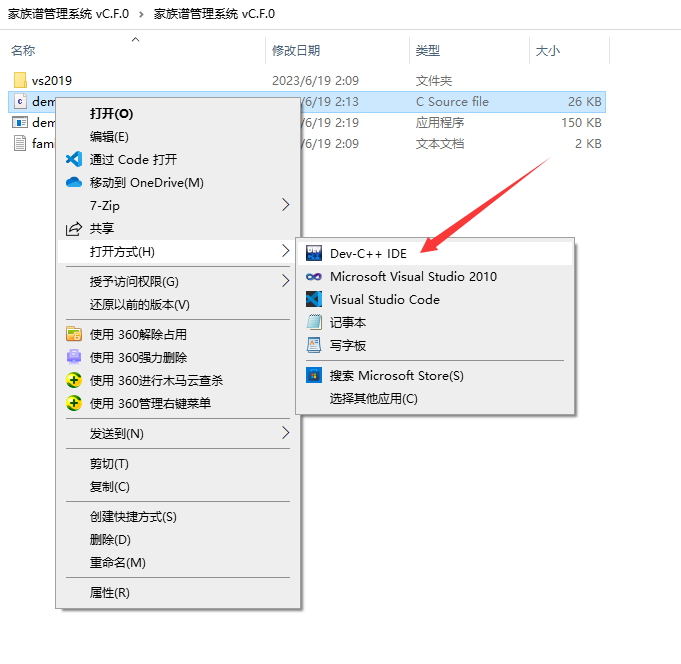Expand the 7-Zip submenu arrow

click(285, 205)
